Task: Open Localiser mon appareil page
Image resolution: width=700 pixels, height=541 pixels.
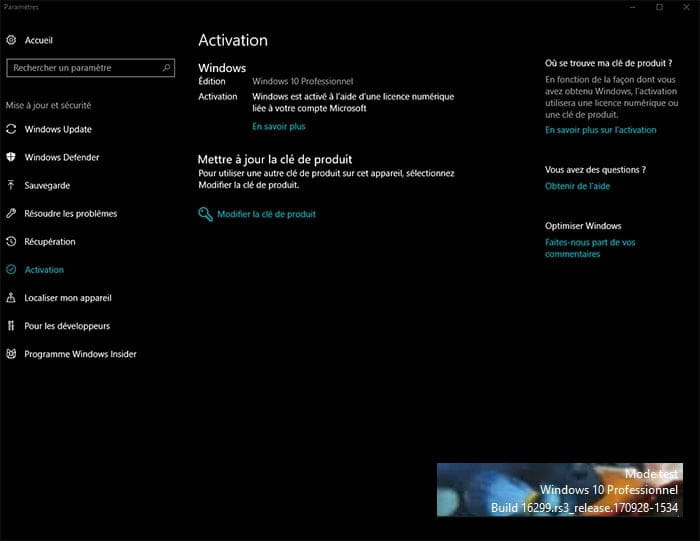Action: tap(68, 298)
